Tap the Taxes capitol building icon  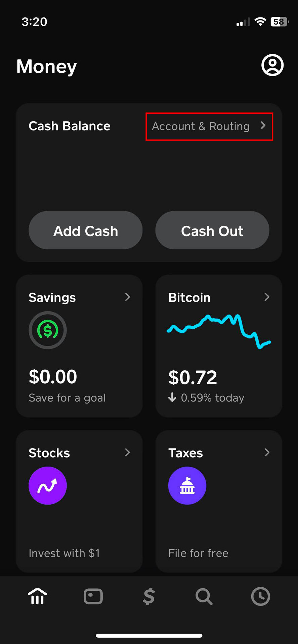(187, 485)
